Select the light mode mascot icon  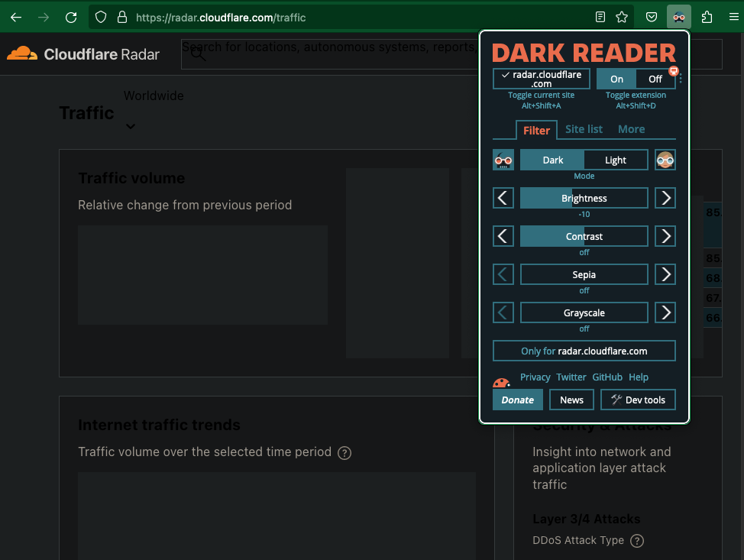665,160
